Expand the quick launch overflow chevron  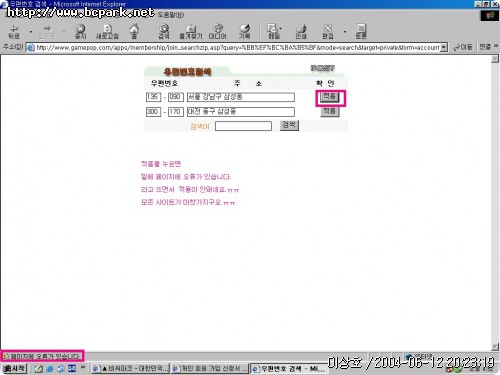pyautogui.click(x=83, y=367)
